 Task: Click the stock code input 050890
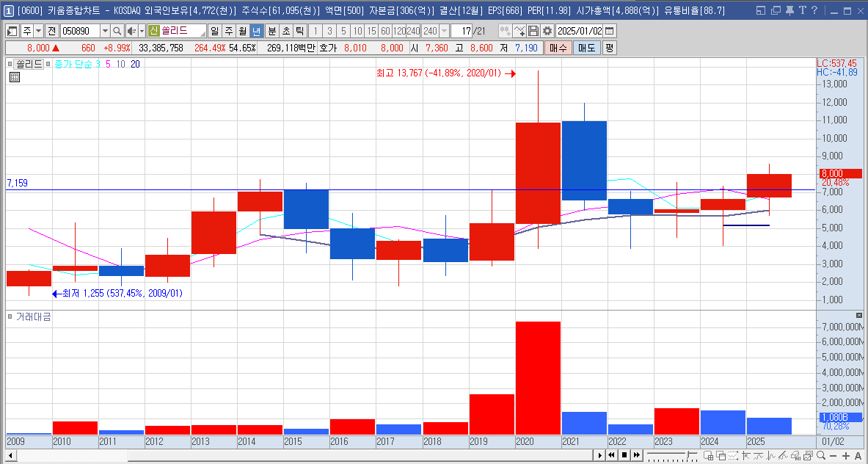click(80, 31)
